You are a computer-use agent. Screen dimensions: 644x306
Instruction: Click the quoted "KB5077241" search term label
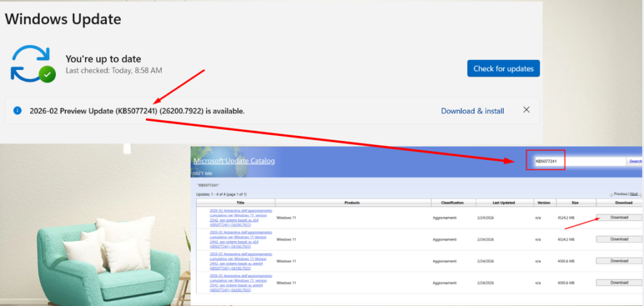(x=208, y=185)
